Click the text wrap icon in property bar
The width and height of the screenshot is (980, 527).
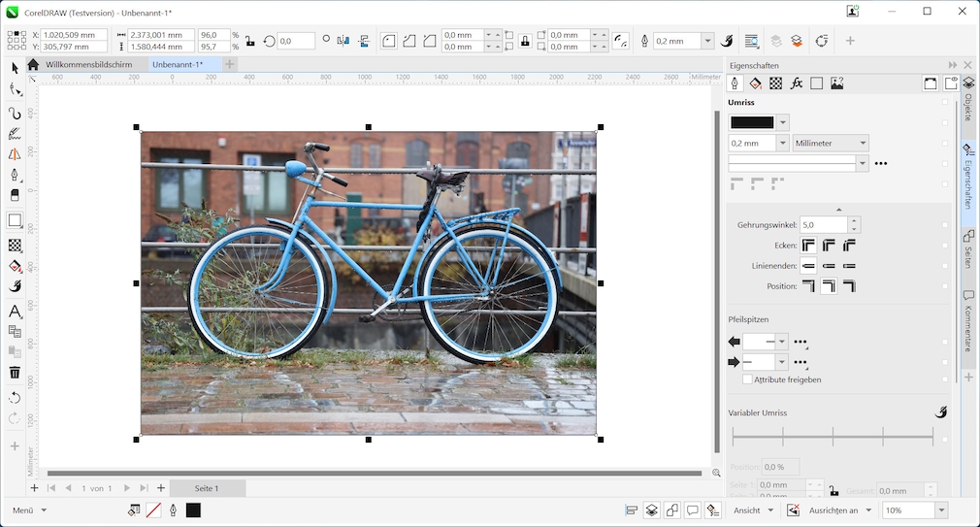pyautogui.click(x=752, y=41)
